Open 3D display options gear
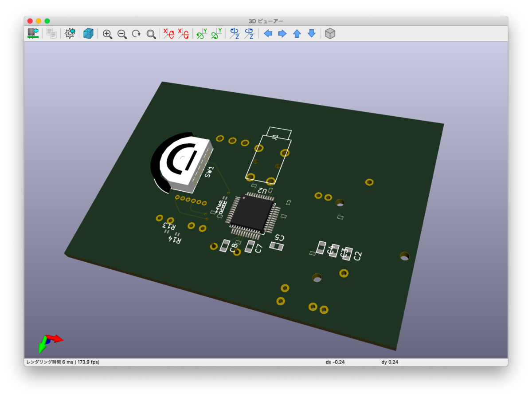Viewport: 532px width, 398px height. click(70, 33)
